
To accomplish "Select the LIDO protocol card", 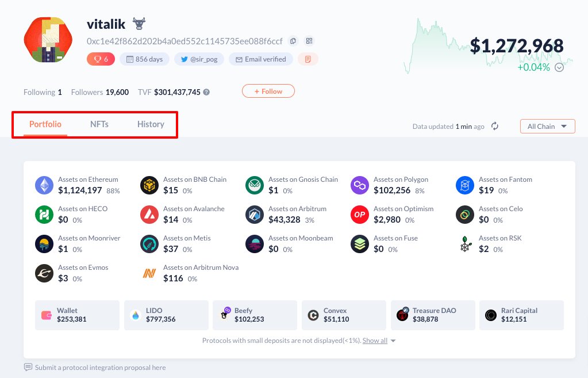I will [166, 315].
